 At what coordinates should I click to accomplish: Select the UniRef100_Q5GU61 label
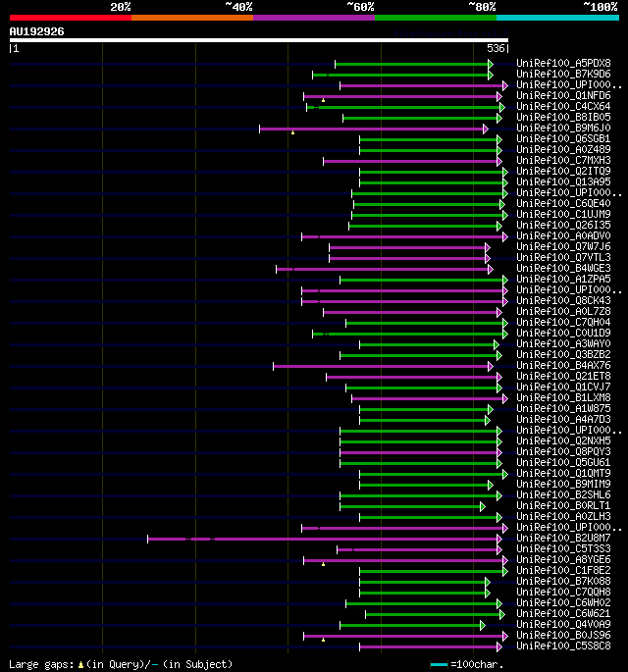coord(563,462)
